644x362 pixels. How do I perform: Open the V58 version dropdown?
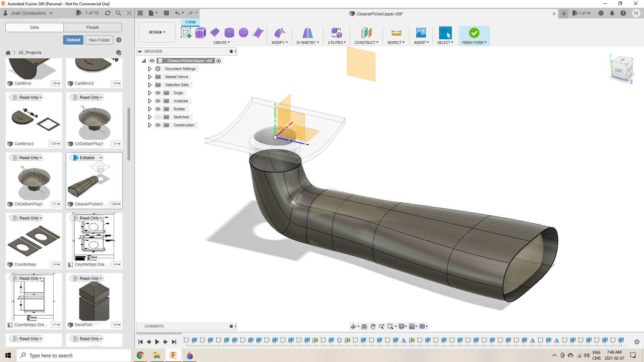[115, 204]
